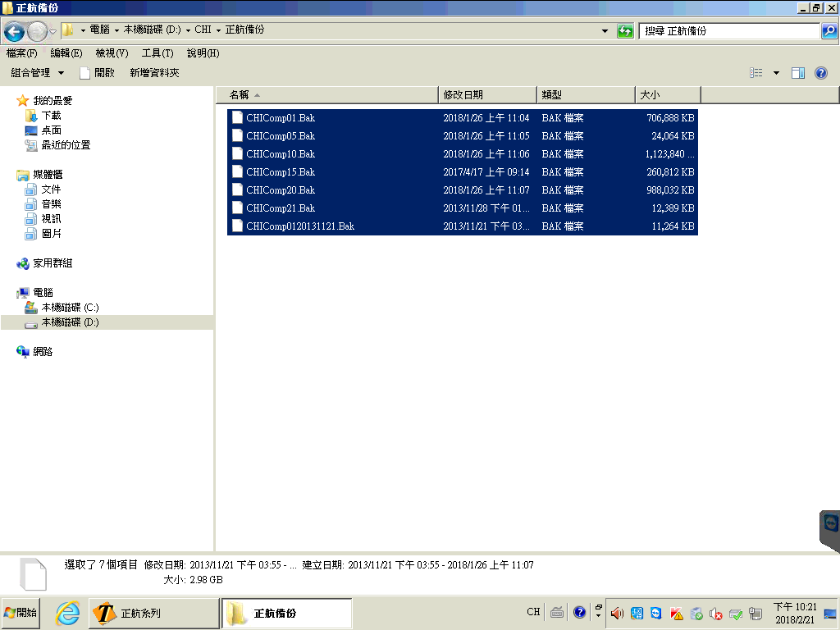Image resolution: width=840 pixels, height=630 pixels.
Task: Select 網路 in navigation pane
Action: coord(43,351)
